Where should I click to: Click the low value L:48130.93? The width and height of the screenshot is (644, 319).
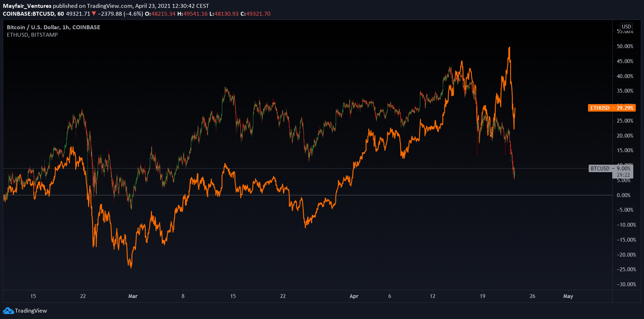tap(224, 14)
